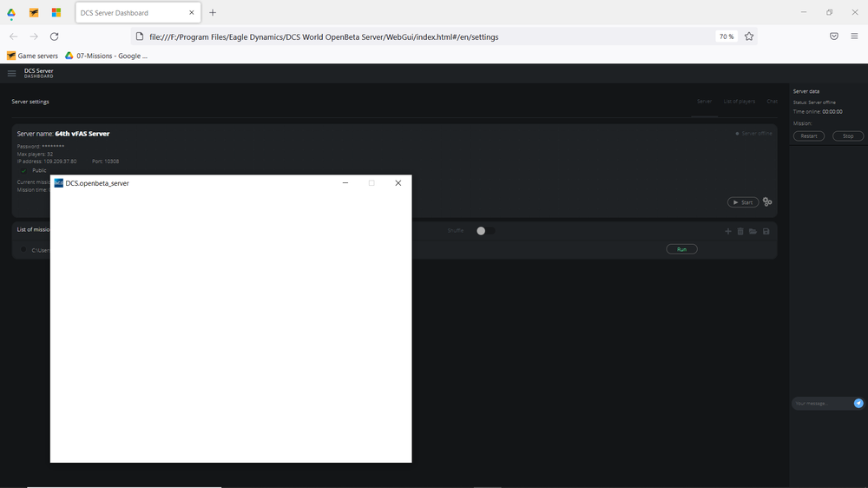Click the Port: 10308 text

(105, 162)
